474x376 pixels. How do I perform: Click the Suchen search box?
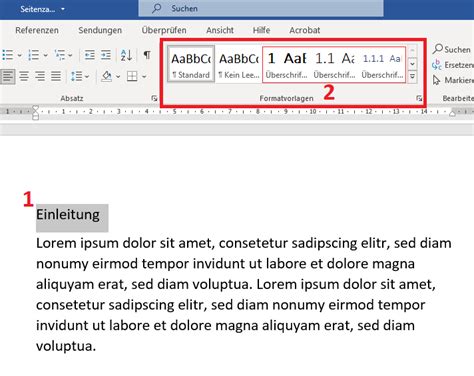pos(261,8)
